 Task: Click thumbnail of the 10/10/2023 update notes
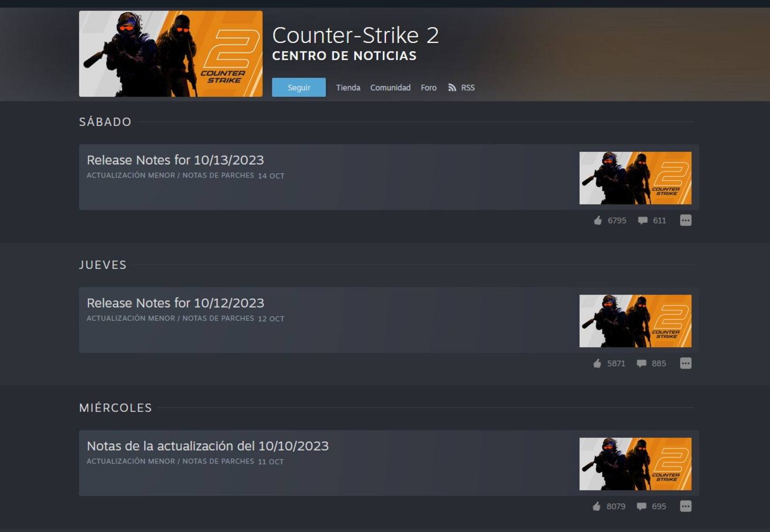(635, 464)
